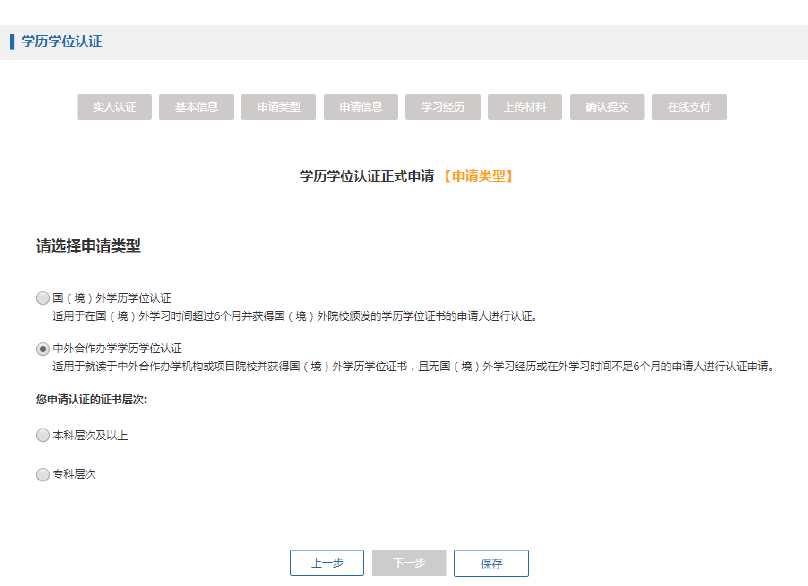The height and width of the screenshot is (586, 808).
Task: Select the 国（境）外学历学位认证 radio button
Action: coord(42,298)
